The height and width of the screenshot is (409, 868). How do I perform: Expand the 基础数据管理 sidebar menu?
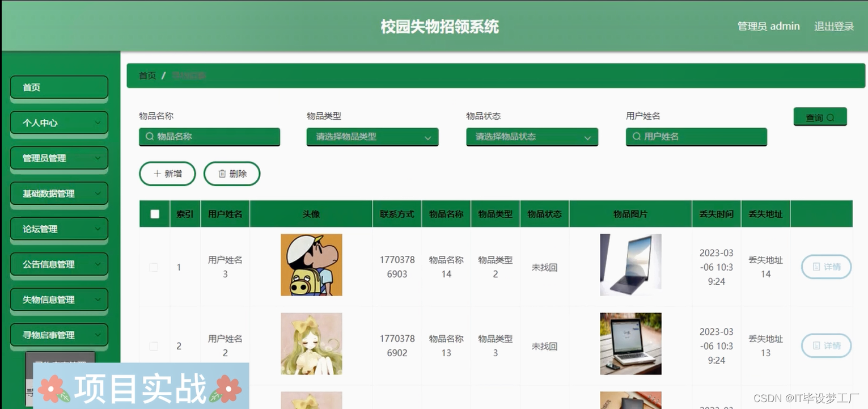[x=59, y=193]
